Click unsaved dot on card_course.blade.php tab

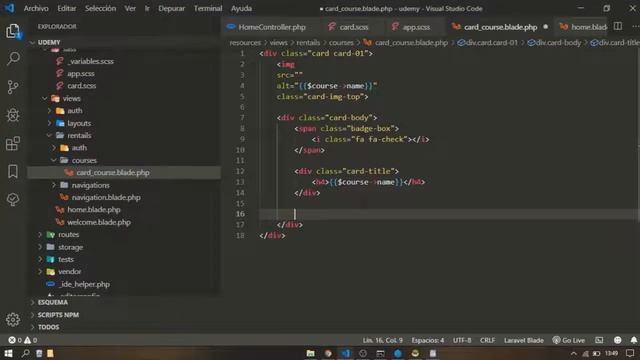pos(546,27)
